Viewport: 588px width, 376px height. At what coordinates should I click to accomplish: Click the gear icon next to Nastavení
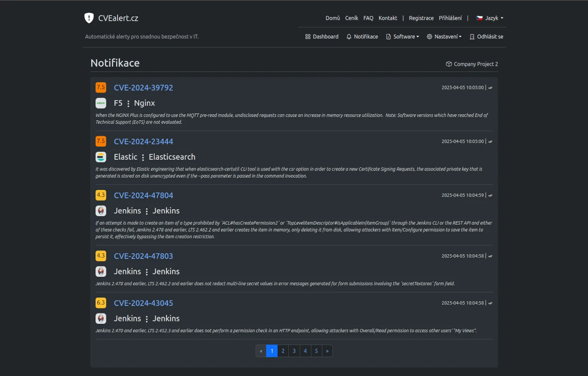(x=429, y=36)
